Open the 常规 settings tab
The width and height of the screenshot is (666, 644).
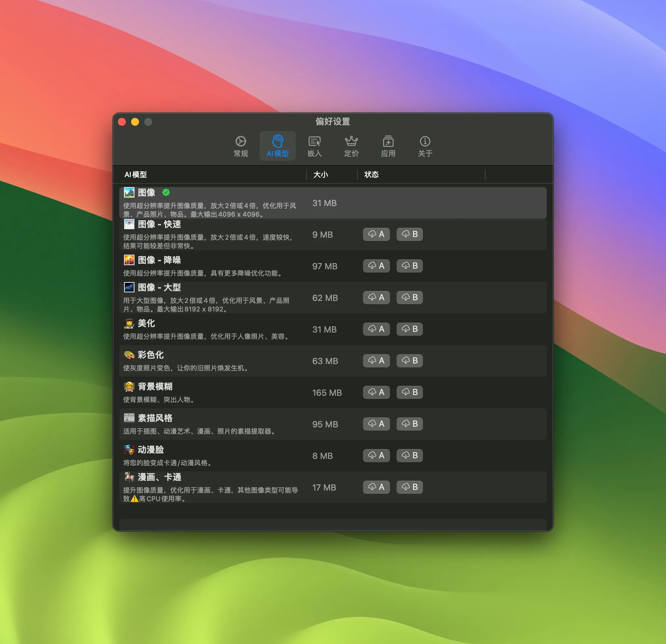pos(240,146)
